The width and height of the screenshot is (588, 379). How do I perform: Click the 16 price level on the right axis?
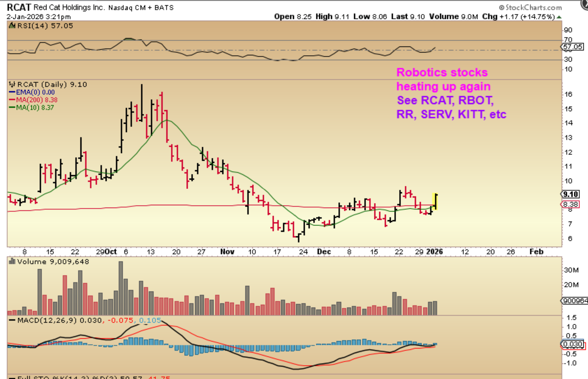(568, 94)
